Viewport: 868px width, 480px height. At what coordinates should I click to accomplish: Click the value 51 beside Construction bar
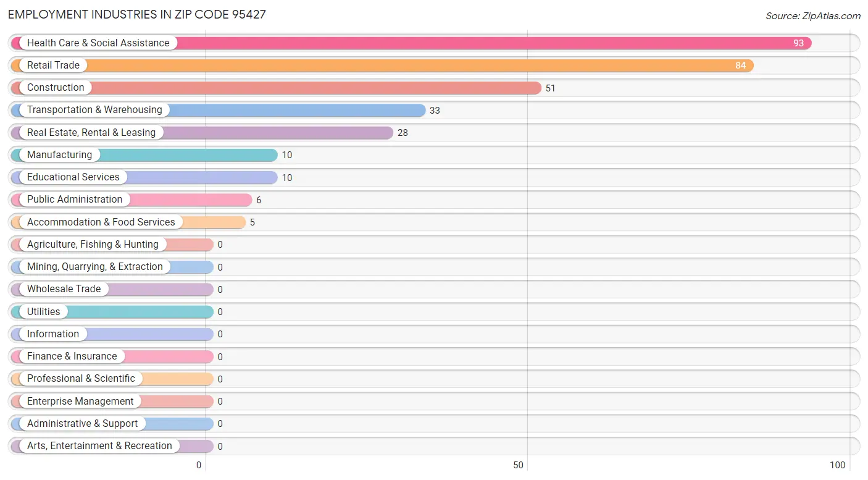point(550,88)
